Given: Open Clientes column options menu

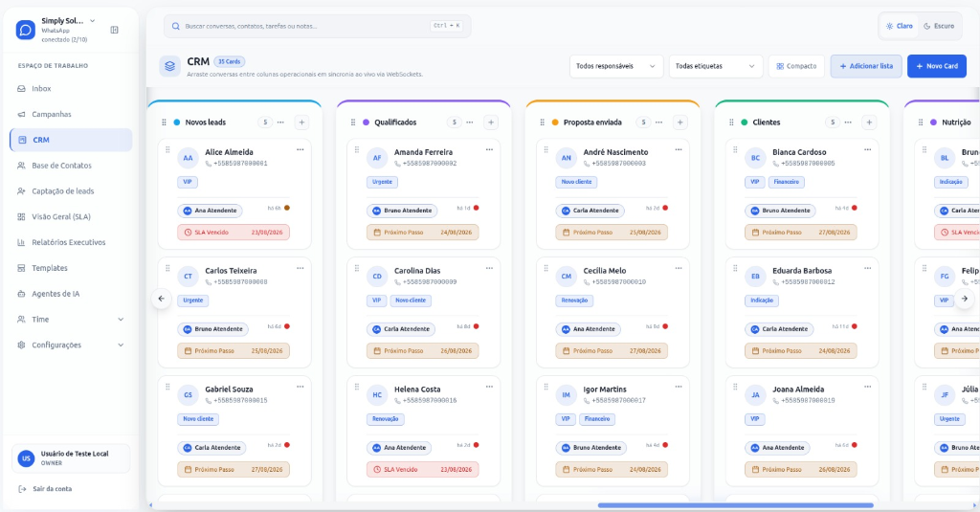Looking at the screenshot, I should tap(848, 122).
